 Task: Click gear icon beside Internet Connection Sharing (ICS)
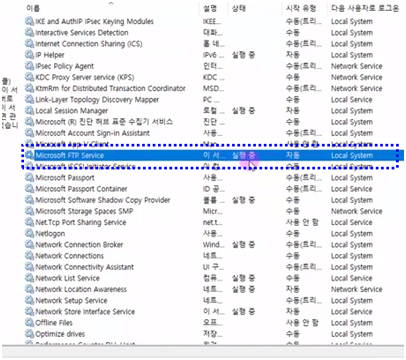coord(29,44)
